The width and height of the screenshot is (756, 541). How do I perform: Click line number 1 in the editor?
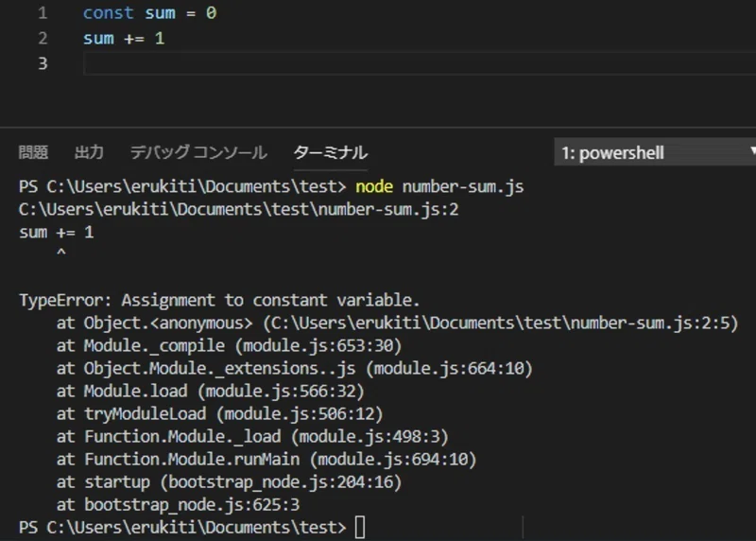(x=43, y=13)
